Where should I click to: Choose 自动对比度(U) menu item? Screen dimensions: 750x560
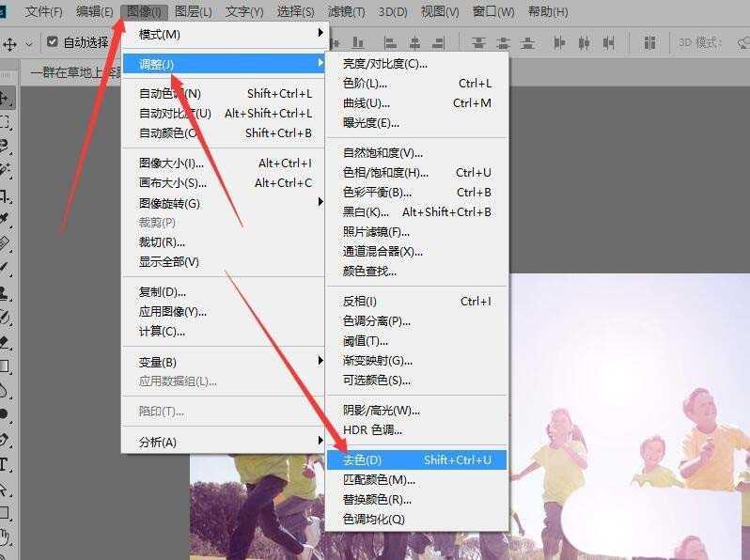point(224,114)
